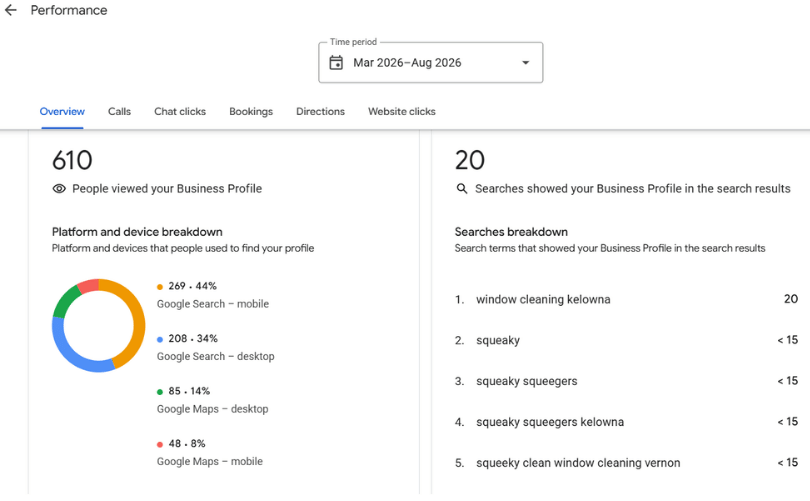
Task: Click the 'Google Maps – desktop' label
Action: pos(212,410)
